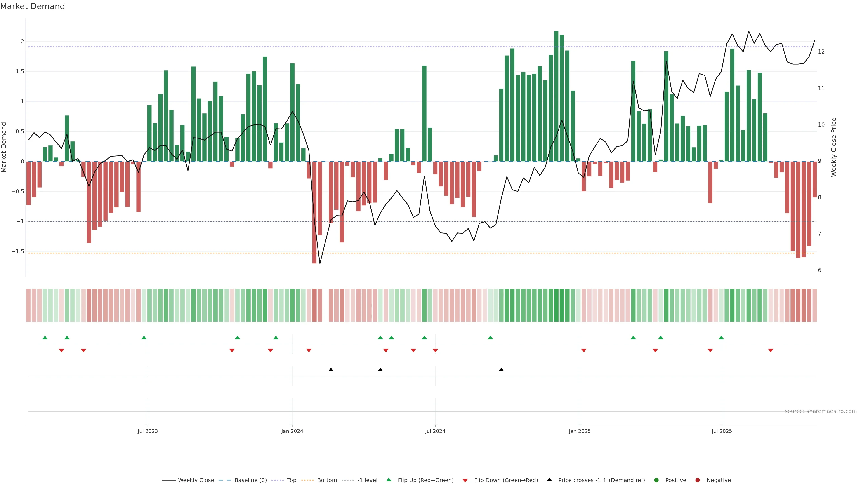This screenshot has width=868, height=488.
Task: Click the Jan 2024 x-axis label
Action: 292,431
